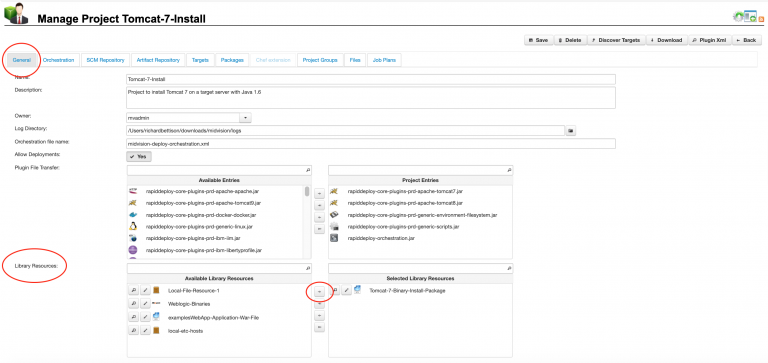Edit Local-File-Resource-1 with its pencil icon
The height and width of the screenshot is (363, 768).
point(145,290)
